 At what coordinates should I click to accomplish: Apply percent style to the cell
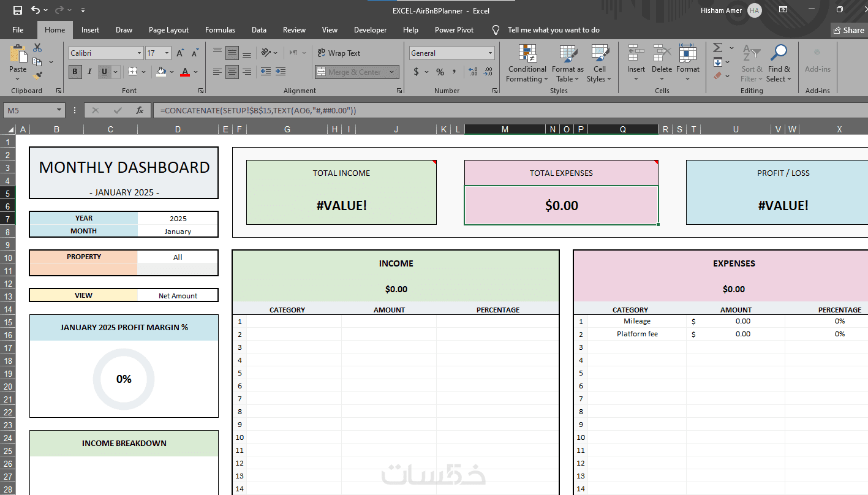(440, 72)
